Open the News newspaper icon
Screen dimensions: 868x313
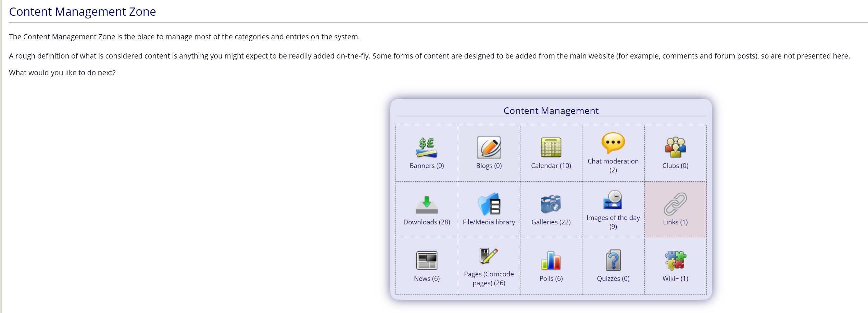coord(426,261)
